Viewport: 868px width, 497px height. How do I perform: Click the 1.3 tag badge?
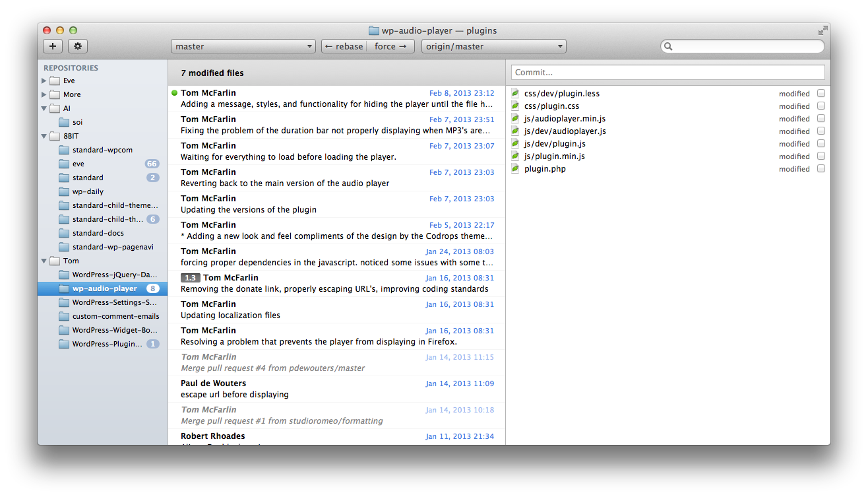pos(191,278)
